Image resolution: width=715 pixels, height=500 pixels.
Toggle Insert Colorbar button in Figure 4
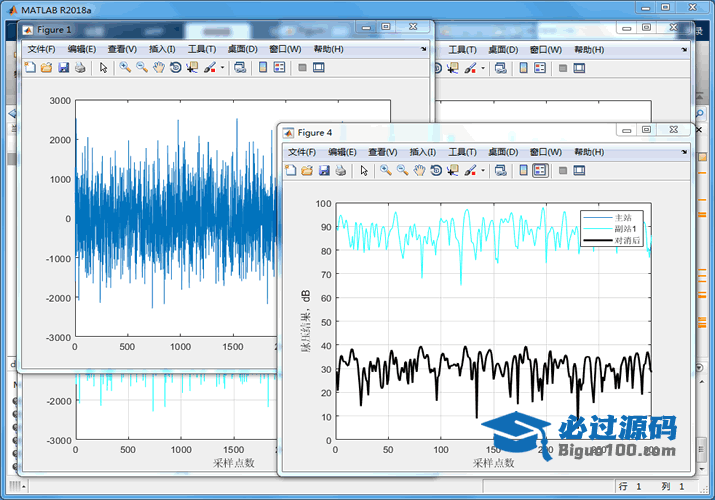(523, 171)
